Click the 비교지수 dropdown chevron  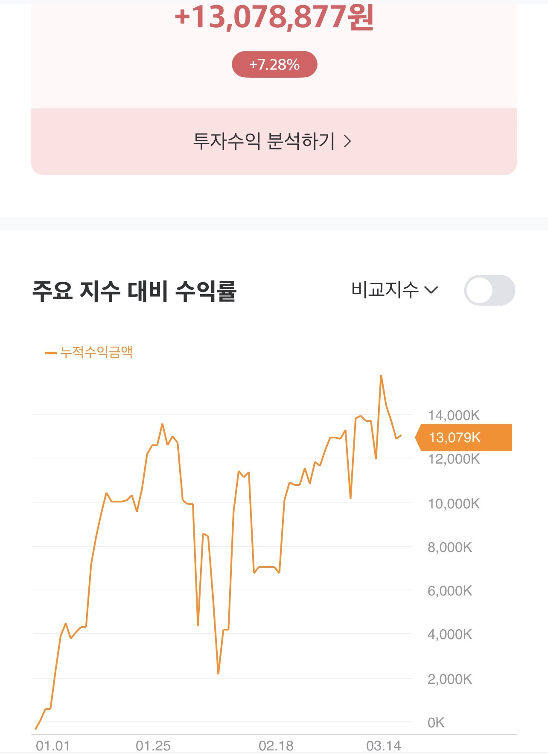[x=431, y=290]
